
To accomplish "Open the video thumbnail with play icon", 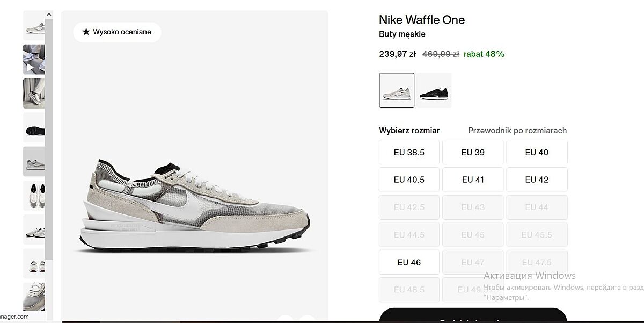I will click(34, 60).
